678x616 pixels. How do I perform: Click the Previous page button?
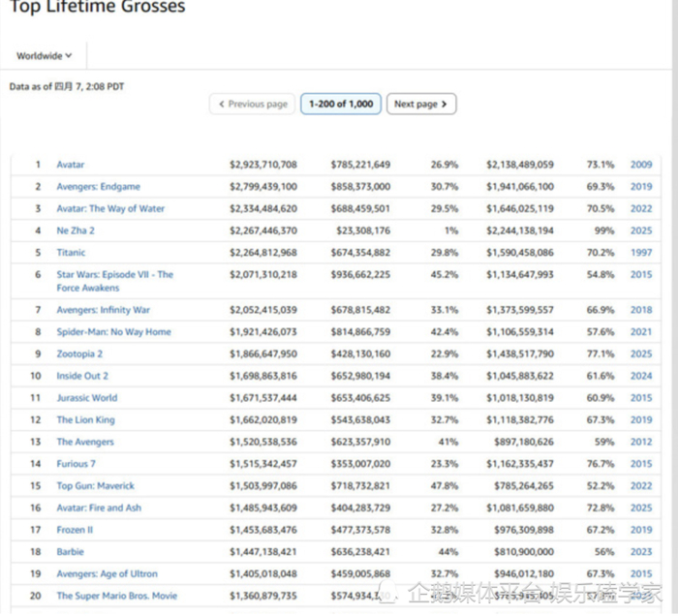(x=253, y=104)
